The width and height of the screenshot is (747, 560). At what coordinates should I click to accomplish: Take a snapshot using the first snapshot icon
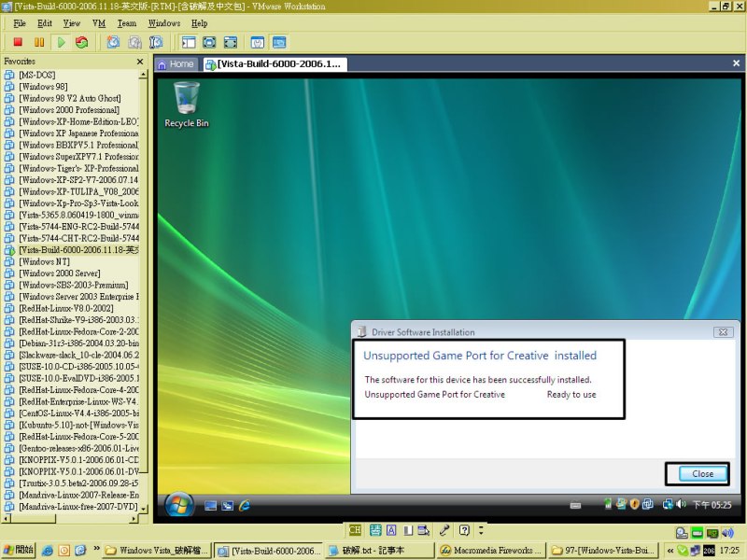(113, 42)
